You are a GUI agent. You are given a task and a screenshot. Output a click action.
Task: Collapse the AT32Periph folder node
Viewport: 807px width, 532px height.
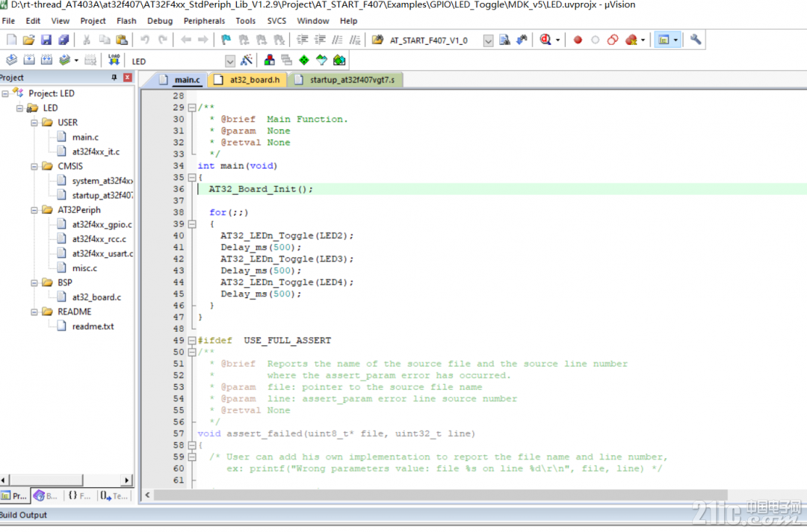34,210
